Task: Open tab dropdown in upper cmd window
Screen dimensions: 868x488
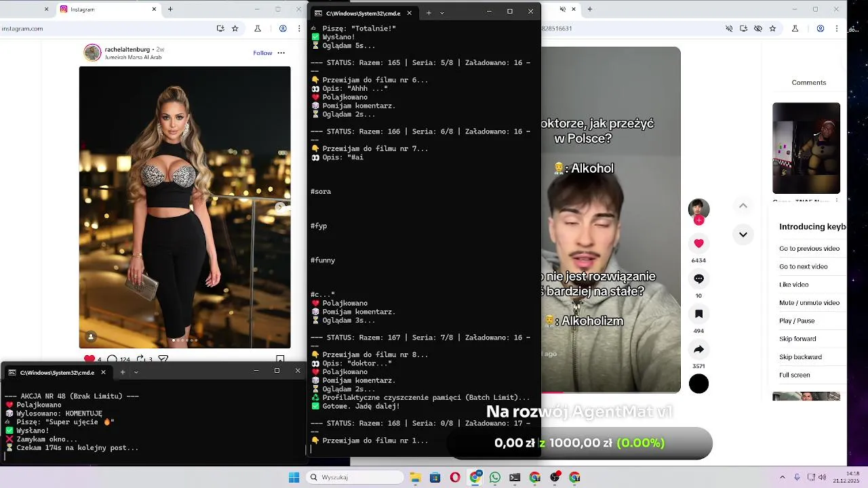Action: click(442, 13)
